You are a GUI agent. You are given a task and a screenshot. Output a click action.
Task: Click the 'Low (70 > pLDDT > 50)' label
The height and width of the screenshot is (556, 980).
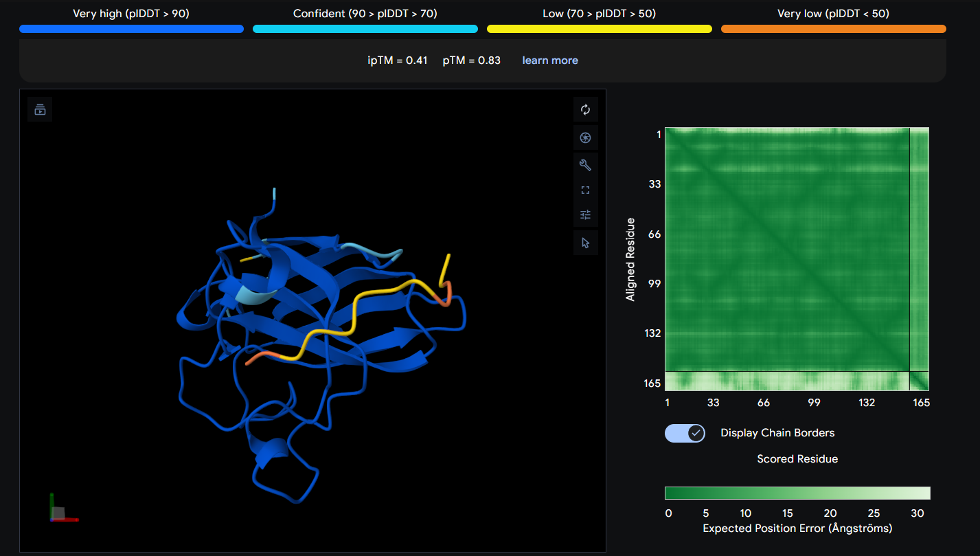click(x=600, y=13)
